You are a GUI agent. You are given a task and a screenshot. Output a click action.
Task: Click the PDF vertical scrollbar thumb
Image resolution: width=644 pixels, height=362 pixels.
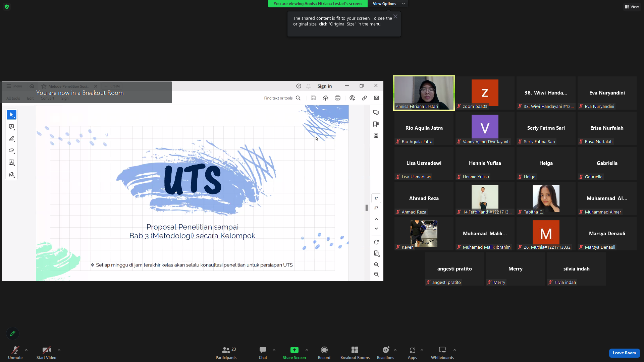click(367, 207)
